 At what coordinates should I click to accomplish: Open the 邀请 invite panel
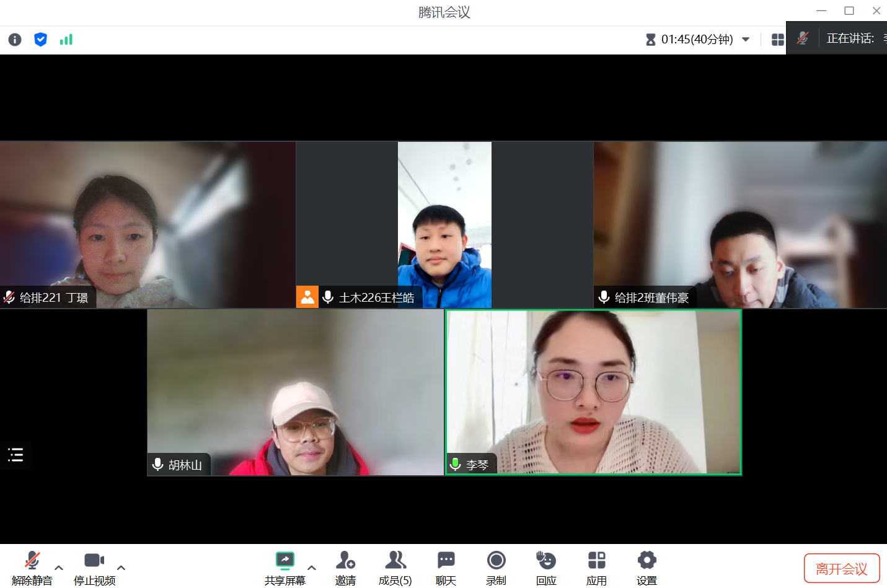(x=345, y=568)
